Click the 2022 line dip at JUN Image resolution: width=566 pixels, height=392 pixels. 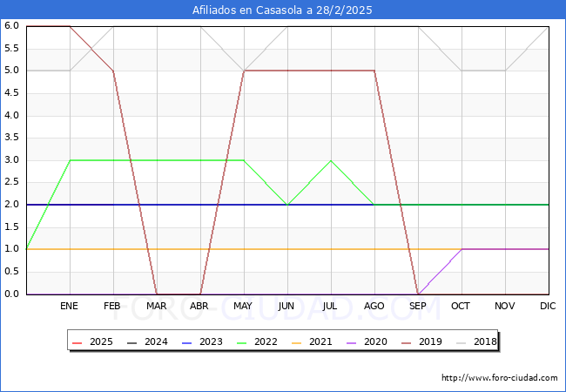coord(287,205)
